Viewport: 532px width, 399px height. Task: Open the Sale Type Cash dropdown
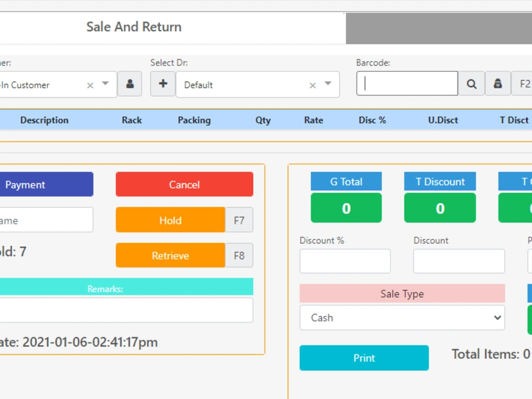pos(402,318)
